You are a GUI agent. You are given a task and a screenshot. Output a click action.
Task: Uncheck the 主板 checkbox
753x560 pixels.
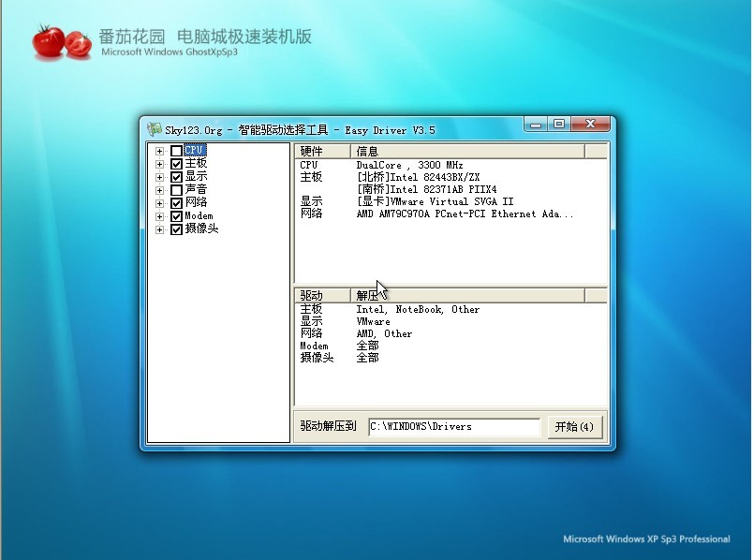[x=176, y=164]
